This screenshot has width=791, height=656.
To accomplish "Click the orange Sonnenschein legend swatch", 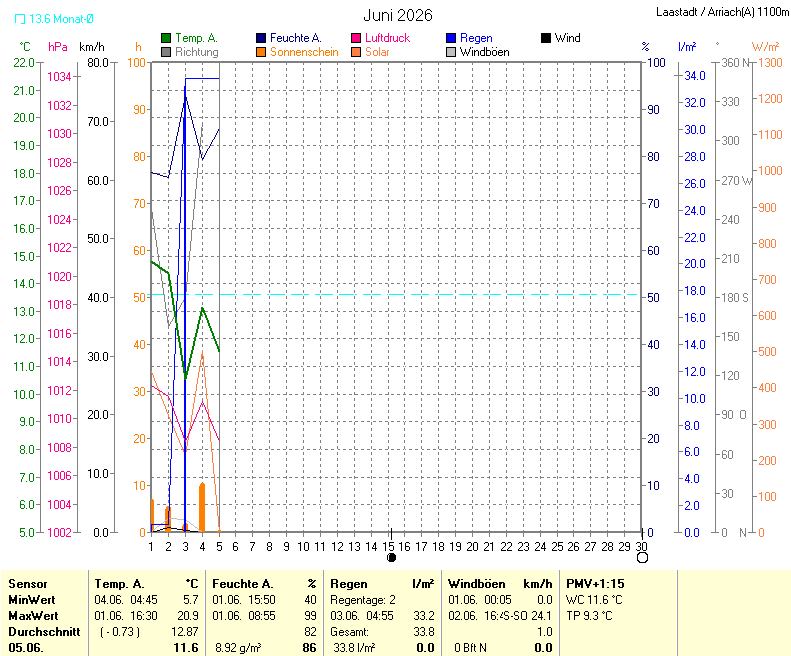I will coord(261,52).
